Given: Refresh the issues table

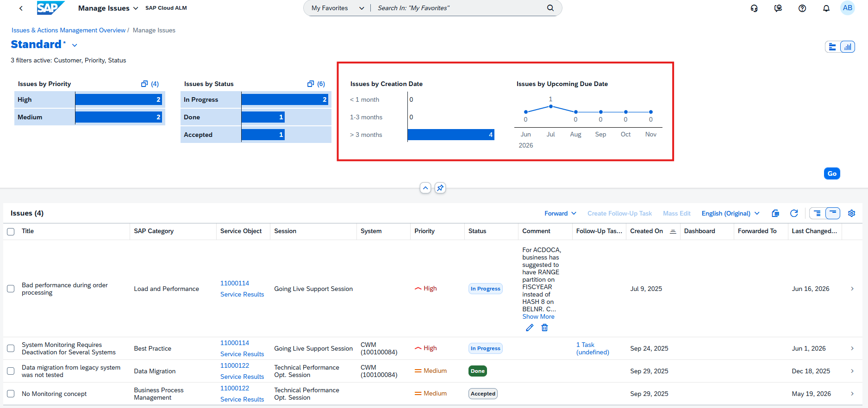Looking at the screenshot, I should click(x=794, y=213).
